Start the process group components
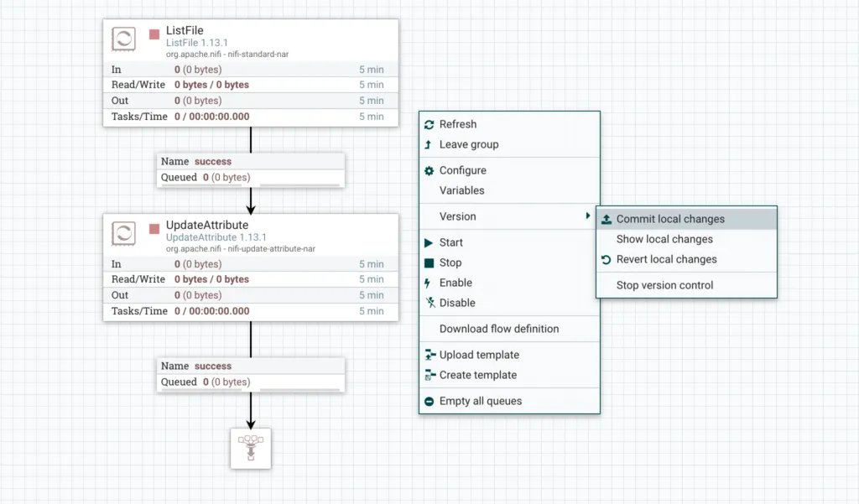This screenshot has width=859, height=504. tap(450, 242)
